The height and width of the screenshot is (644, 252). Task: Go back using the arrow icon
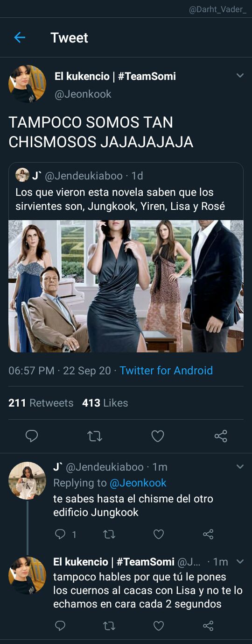pos(20,37)
